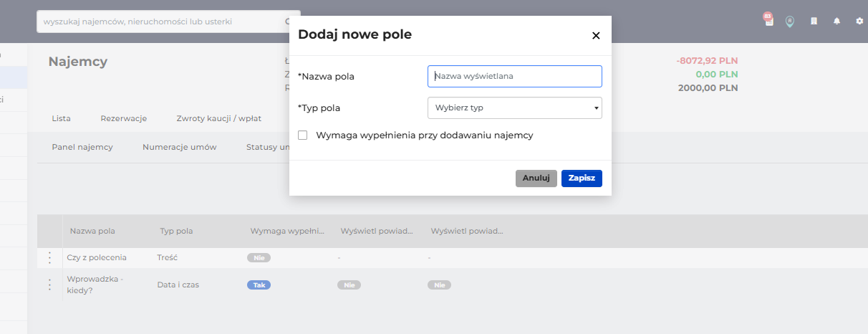The width and height of the screenshot is (868, 334).
Task: Toggle the Nie badge for Czy z polecenia
Action: tap(259, 257)
